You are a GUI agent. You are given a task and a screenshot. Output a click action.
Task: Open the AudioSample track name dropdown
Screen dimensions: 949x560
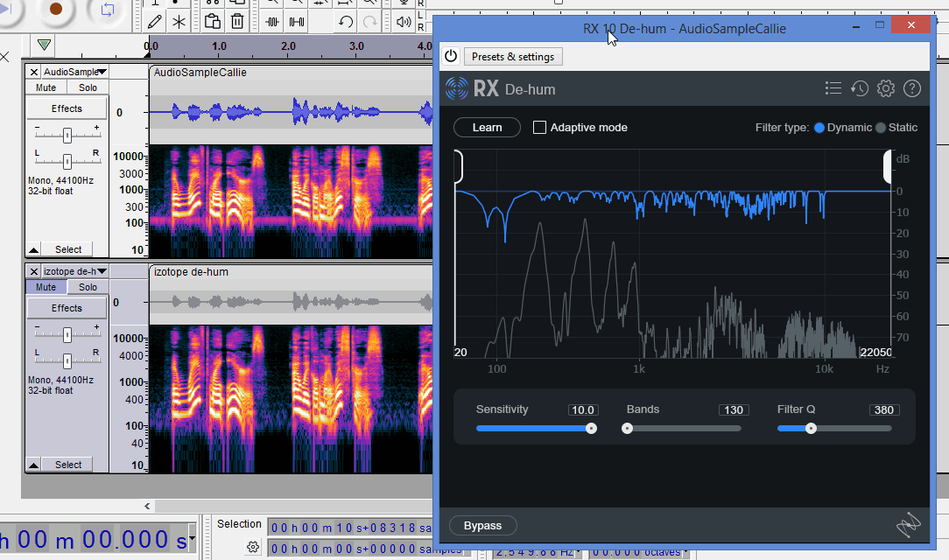tap(74, 72)
